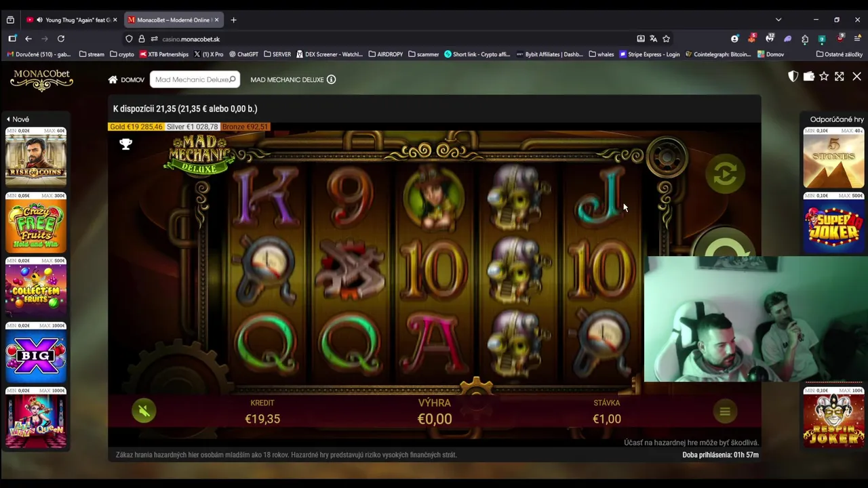This screenshot has width=868, height=488.
Task: Open the browser application menu
Action: 857,39
